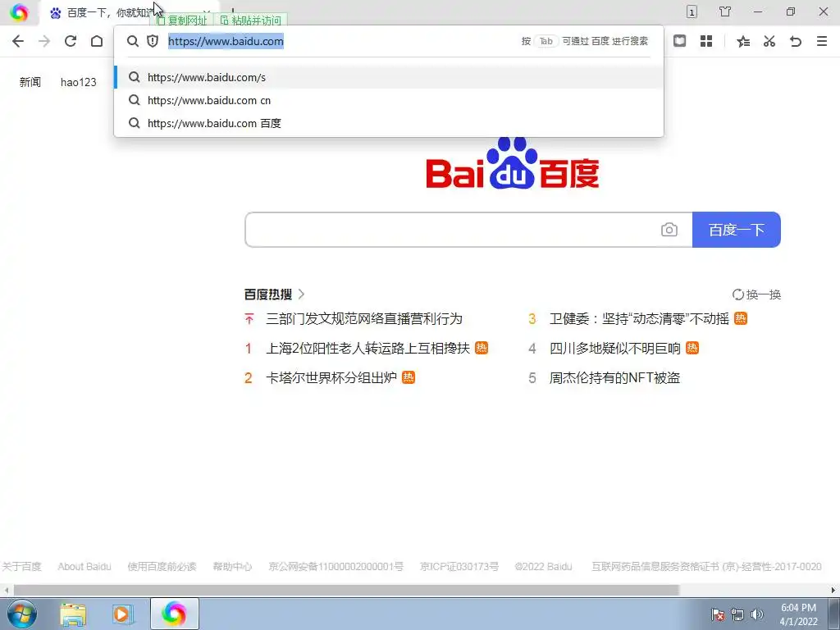Click the 复制网址 copy URL option
The image size is (840, 630).
(x=181, y=21)
